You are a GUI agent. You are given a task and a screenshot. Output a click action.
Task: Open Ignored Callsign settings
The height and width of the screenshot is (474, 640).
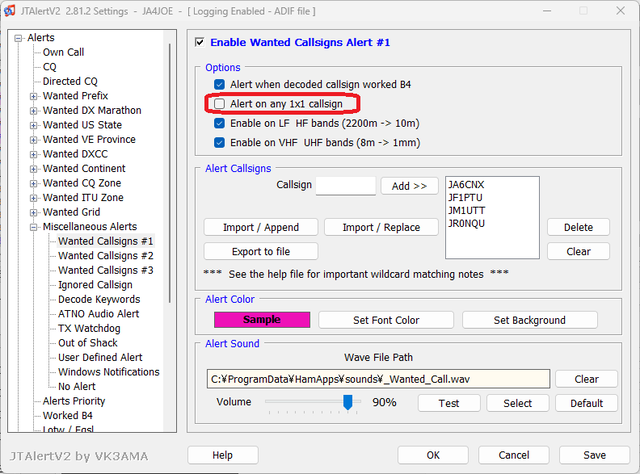pos(95,285)
